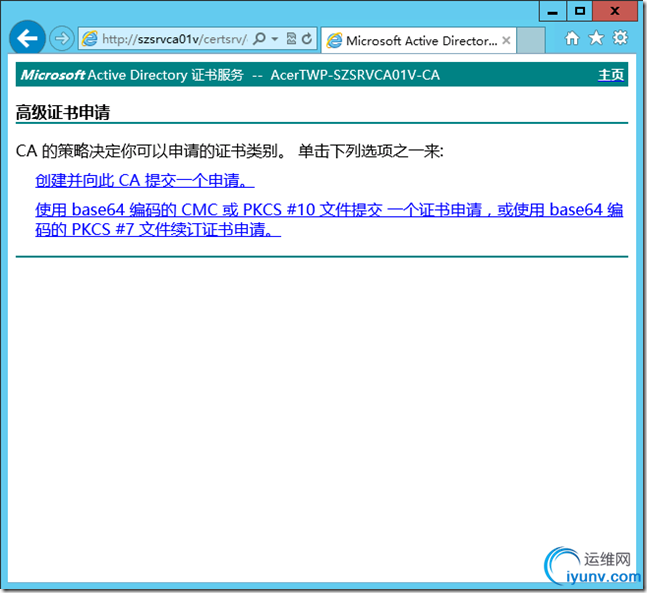647x593 pixels.
Task: Open Favorites star icon
Action: [x=596, y=38]
